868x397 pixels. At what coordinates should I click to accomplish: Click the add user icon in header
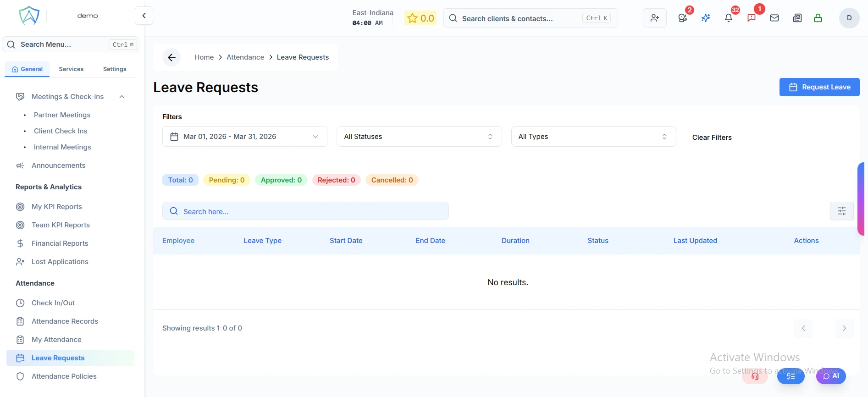click(x=654, y=18)
